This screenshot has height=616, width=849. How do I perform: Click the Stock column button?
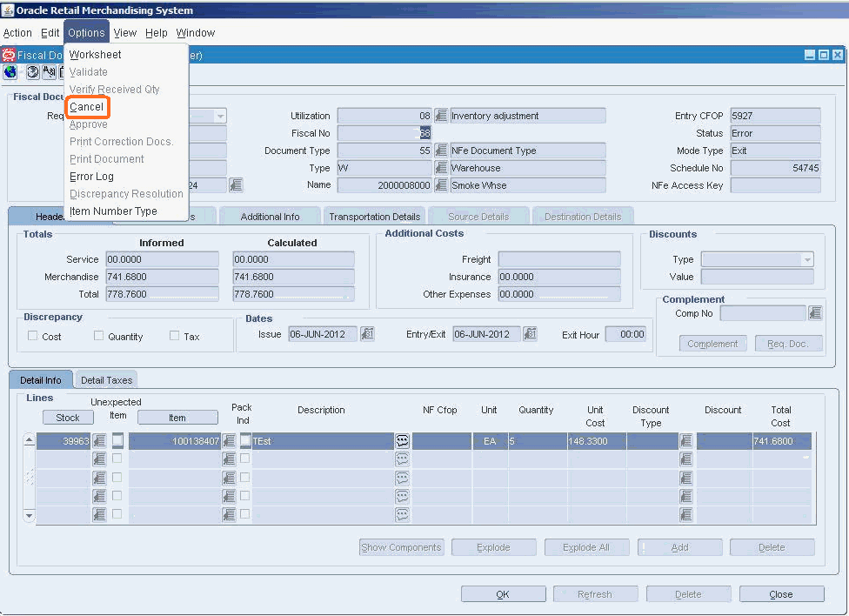pyautogui.click(x=68, y=417)
